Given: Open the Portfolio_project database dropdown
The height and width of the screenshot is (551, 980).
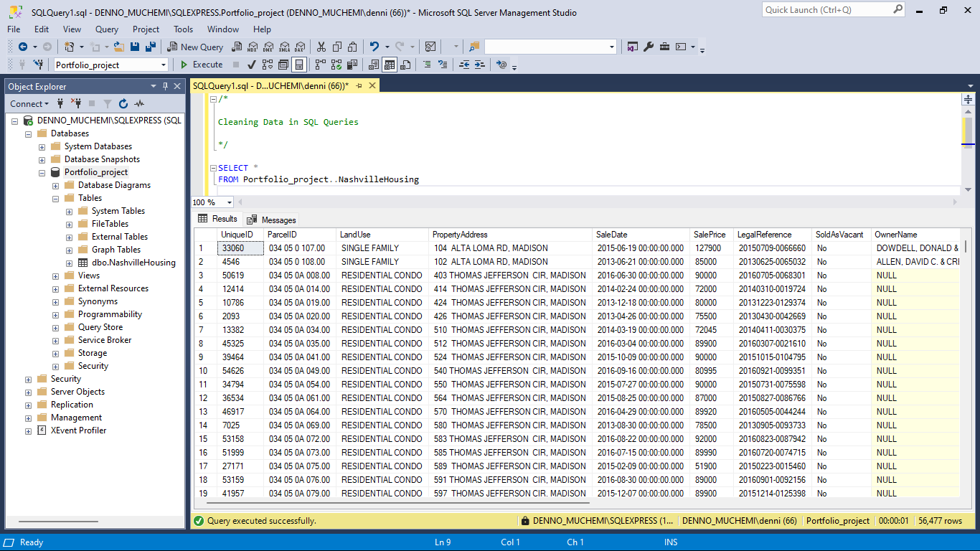Looking at the screenshot, I should (x=164, y=65).
